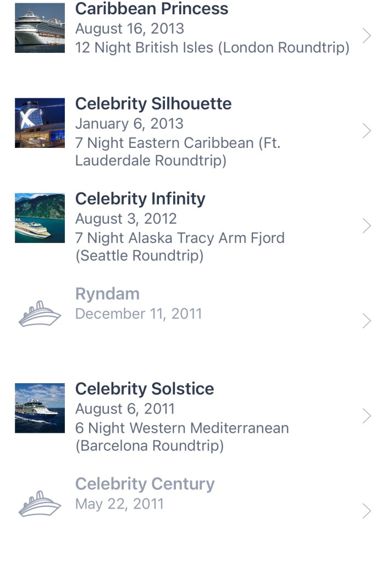
Task: Open Celebrity Silhouette details via chevron
Action: tap(367, 131)
